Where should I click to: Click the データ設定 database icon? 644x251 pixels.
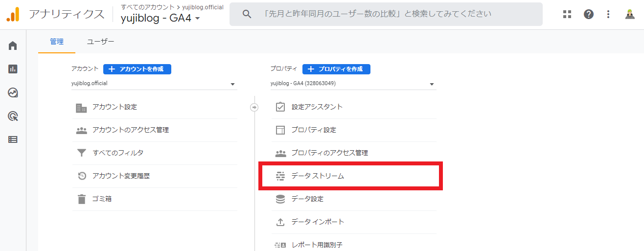point(280,199)
